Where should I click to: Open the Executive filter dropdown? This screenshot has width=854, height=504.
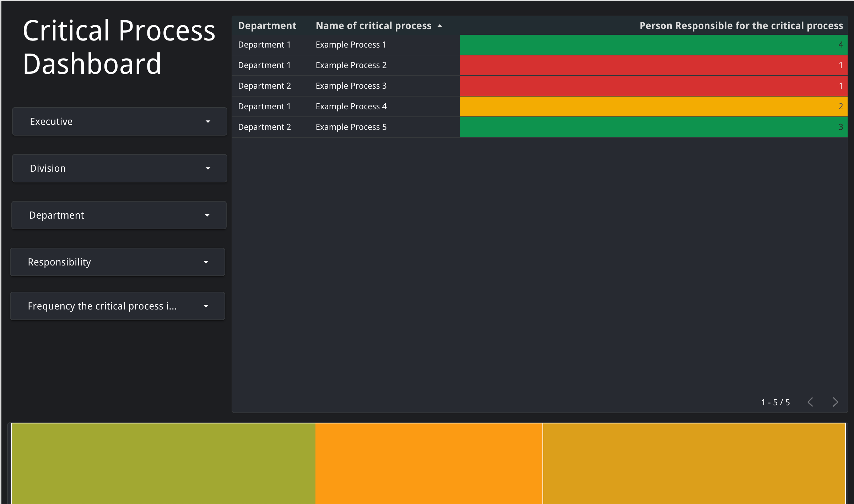pos(119,121)
